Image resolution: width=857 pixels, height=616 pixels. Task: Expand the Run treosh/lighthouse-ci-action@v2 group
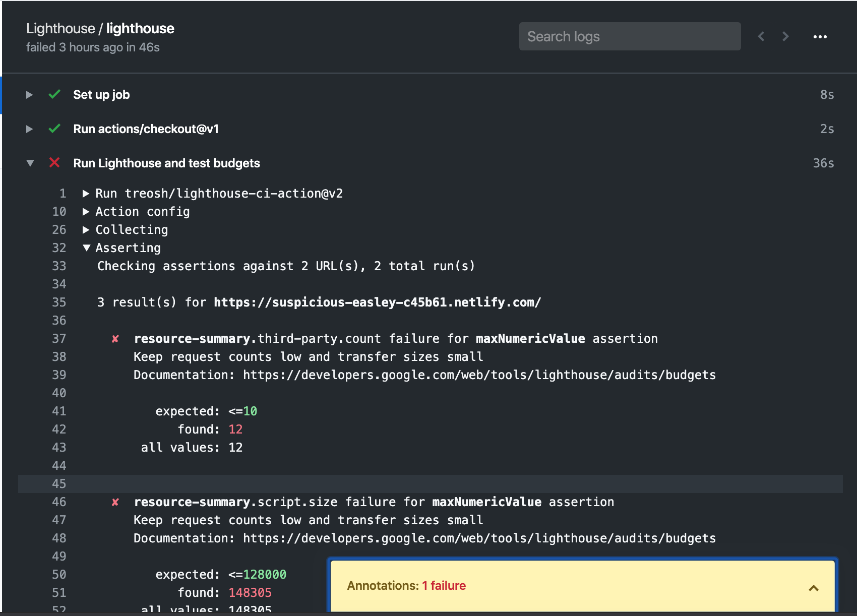[x=86, y=194]
